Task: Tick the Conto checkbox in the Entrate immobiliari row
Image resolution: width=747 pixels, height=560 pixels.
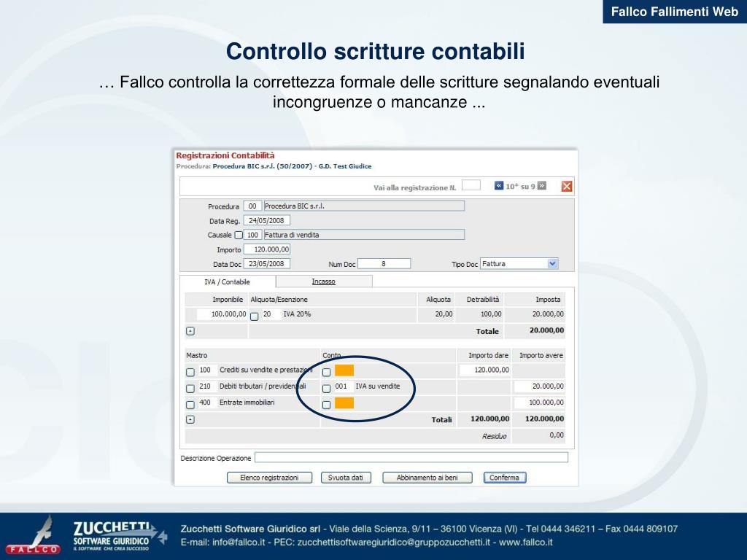Action: click(x=326, y=405)
